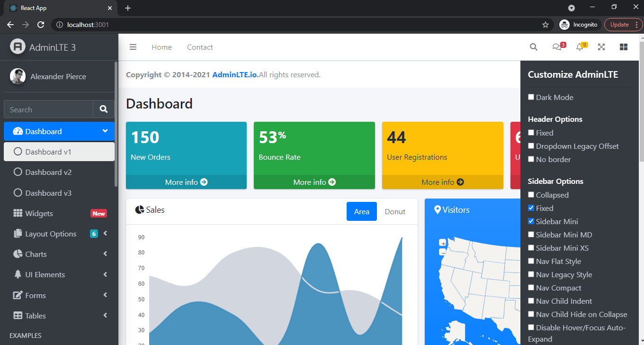644x345 pixels.
Task: Go to Contact in top navbar
Action: [x=200, y=47]
